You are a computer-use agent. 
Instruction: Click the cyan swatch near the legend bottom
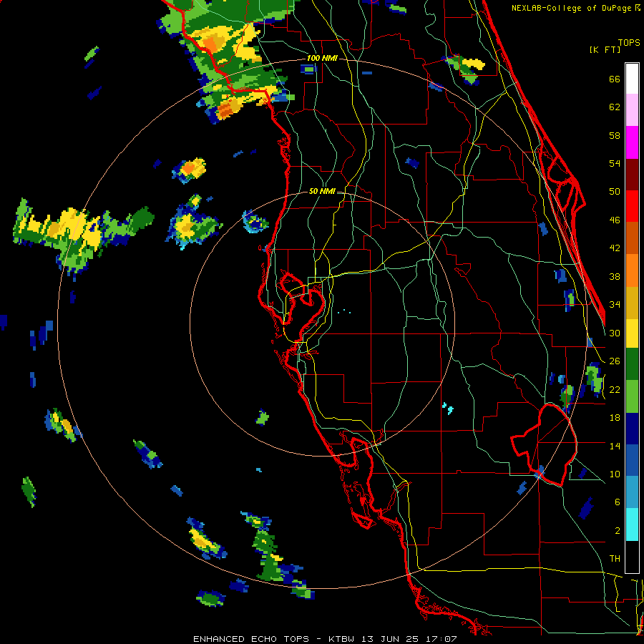click(632, 525)
